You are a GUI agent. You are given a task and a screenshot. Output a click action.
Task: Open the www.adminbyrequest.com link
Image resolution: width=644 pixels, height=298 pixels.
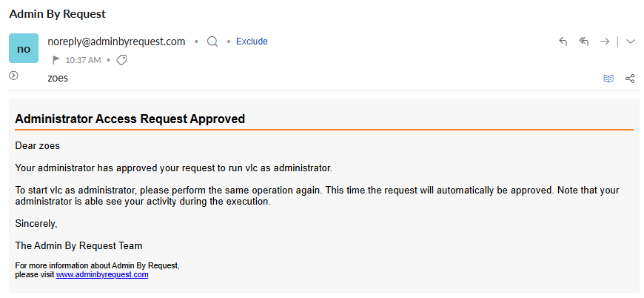click(102, 274)
